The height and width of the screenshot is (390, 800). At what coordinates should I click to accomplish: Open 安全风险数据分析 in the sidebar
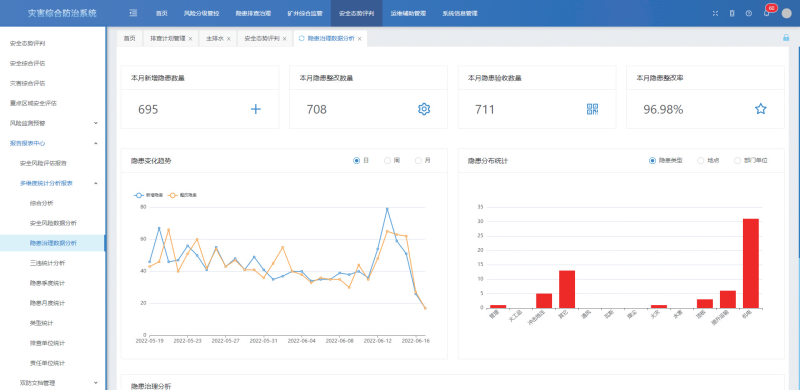click(x=53, y=223)
